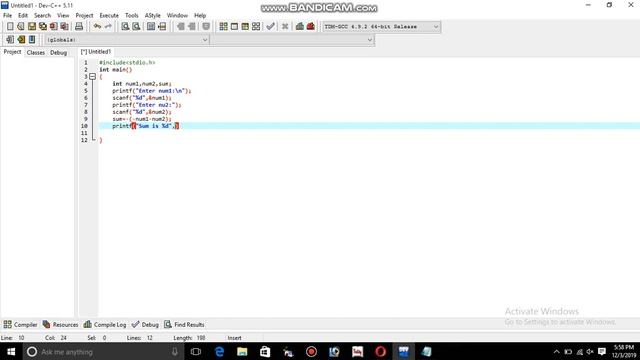Click the New file toolbar icon
This screenshot has height=360, width=640.
10,27
